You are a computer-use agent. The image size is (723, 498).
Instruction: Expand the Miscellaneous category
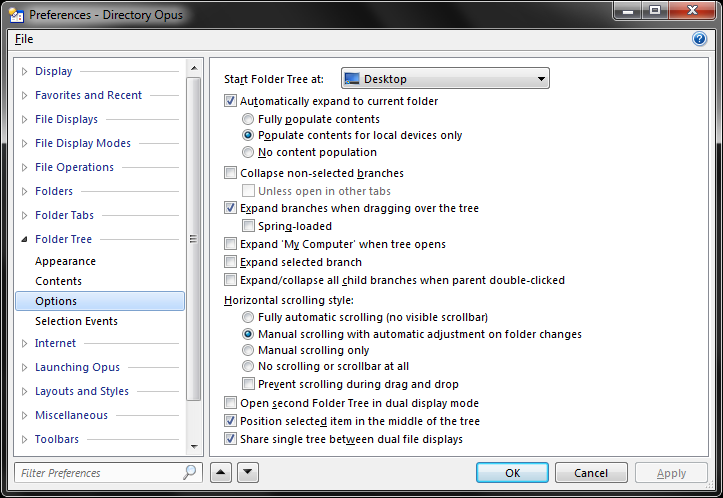click(24, 415)
